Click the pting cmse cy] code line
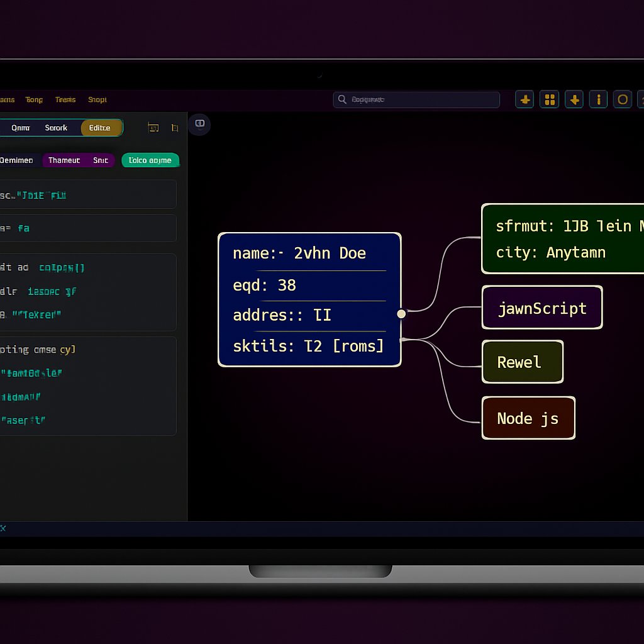The width and height of the screenshot is (644, 644). pos(38,350)
